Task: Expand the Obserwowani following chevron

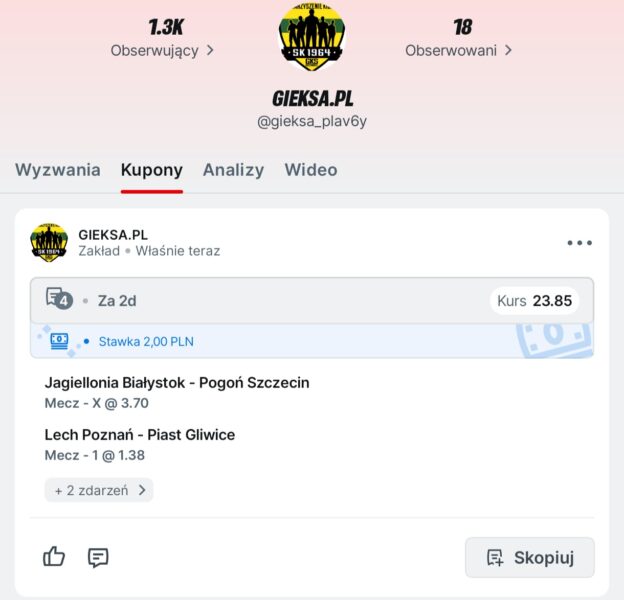Action: click(x=508, y=51)
